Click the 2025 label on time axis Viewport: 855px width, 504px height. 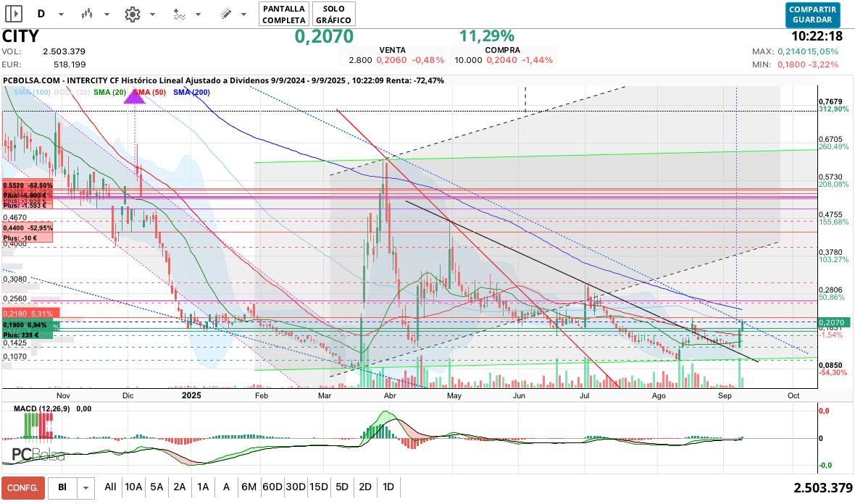click(x=191, y=395)
